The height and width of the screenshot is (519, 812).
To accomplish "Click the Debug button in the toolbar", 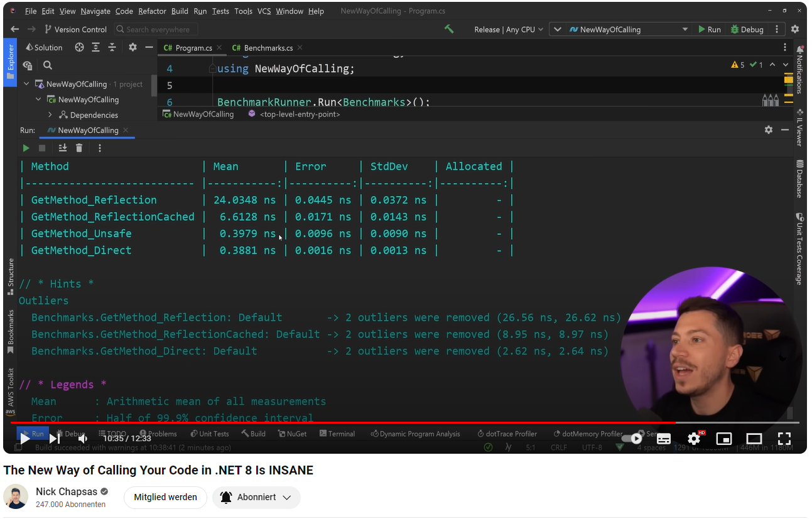I will point(747,29).
